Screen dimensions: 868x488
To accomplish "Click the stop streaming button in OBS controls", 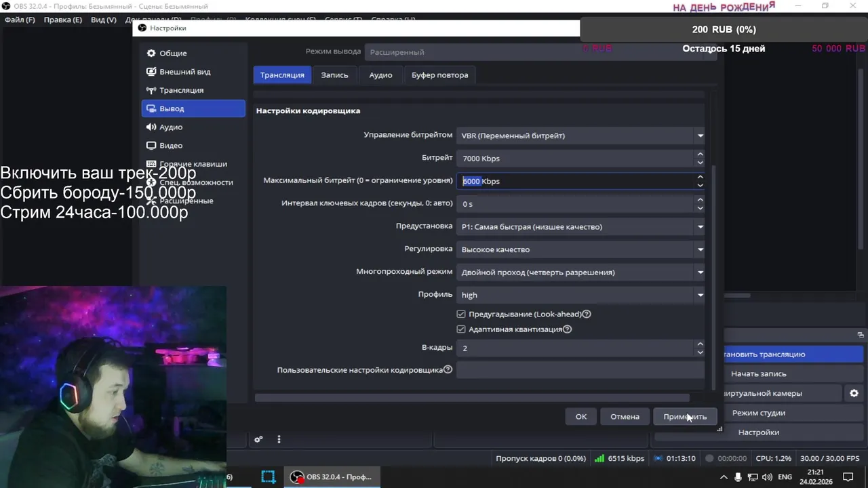I will pos(793,354).
